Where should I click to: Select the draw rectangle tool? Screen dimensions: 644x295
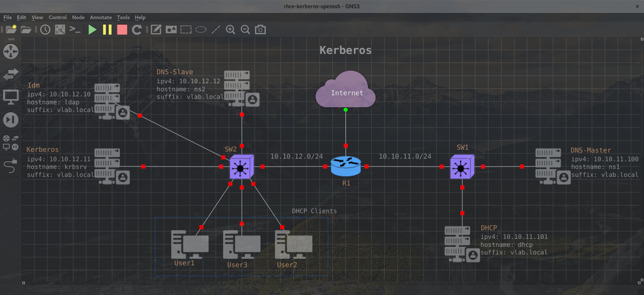point(186,29)
